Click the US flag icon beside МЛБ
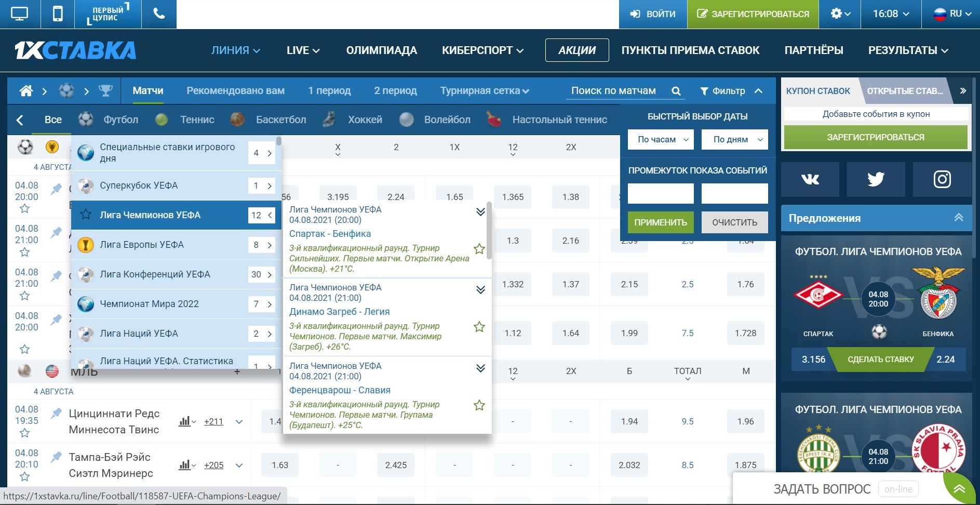Viewport: 980px width, 505px height. [x=52, y=371]
